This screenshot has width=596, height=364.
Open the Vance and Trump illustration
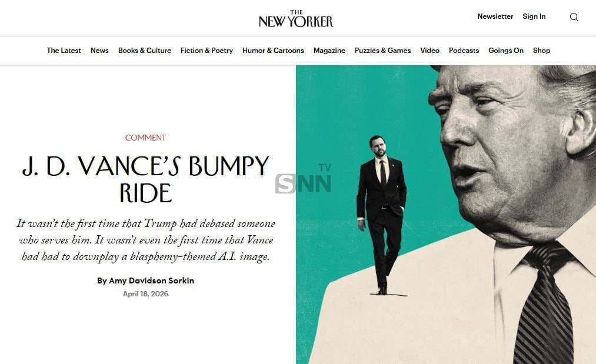[446, 215]
